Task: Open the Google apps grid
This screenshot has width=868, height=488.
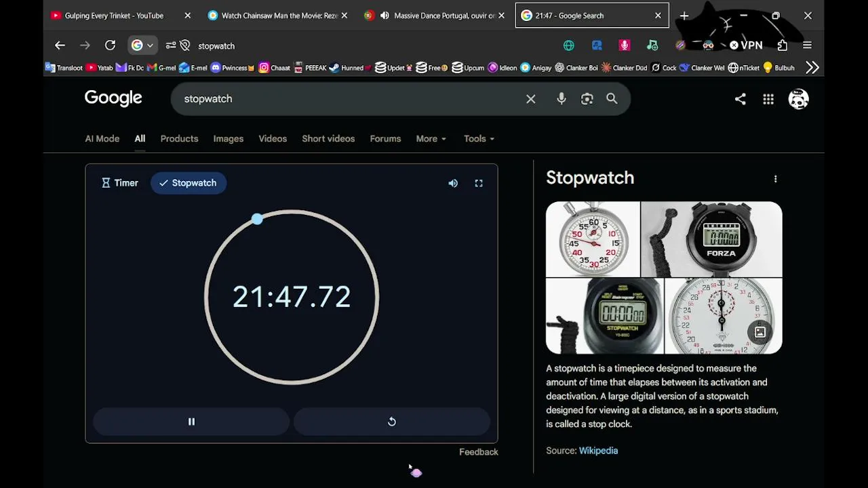Action: tap(768, 99)
